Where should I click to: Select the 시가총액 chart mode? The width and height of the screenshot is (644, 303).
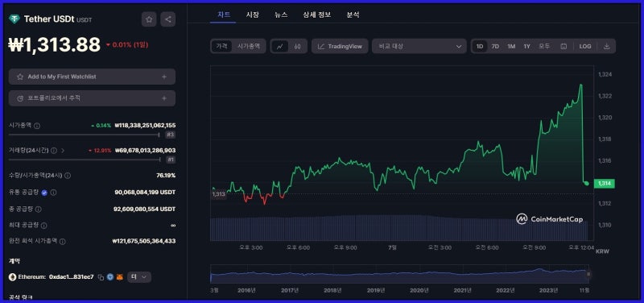pyautogui.click(x=249, y=47)
